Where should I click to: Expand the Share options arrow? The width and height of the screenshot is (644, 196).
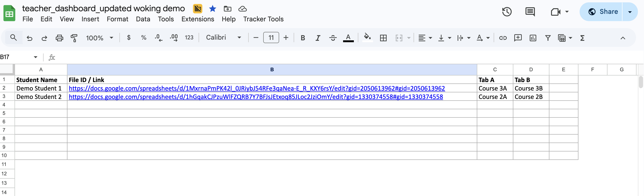(x=630, y=12)
